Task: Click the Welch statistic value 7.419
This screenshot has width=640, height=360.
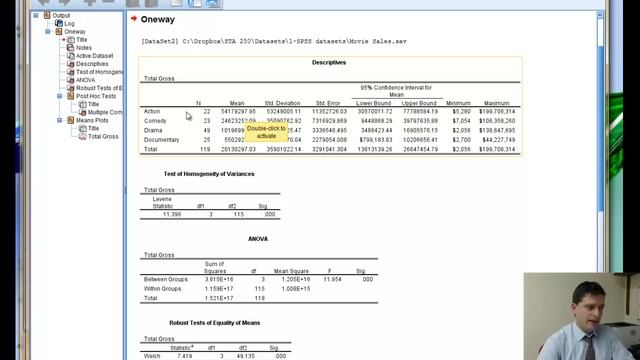Action: pos(184,356)
